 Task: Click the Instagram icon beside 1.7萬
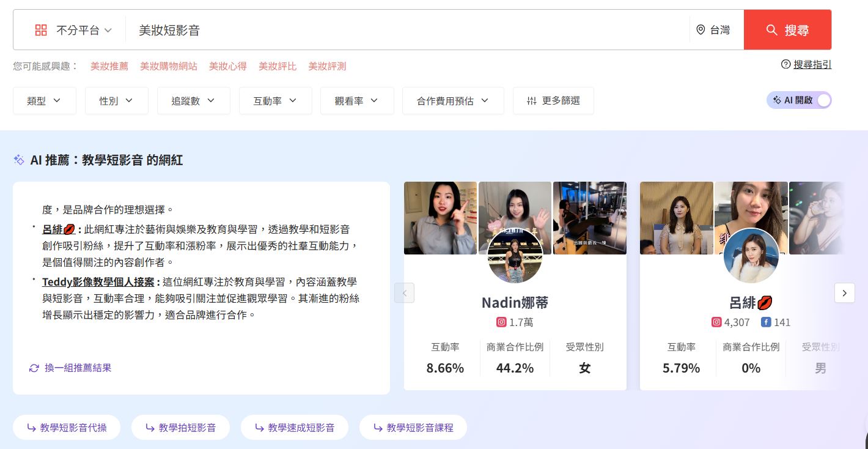click(501, 322)
